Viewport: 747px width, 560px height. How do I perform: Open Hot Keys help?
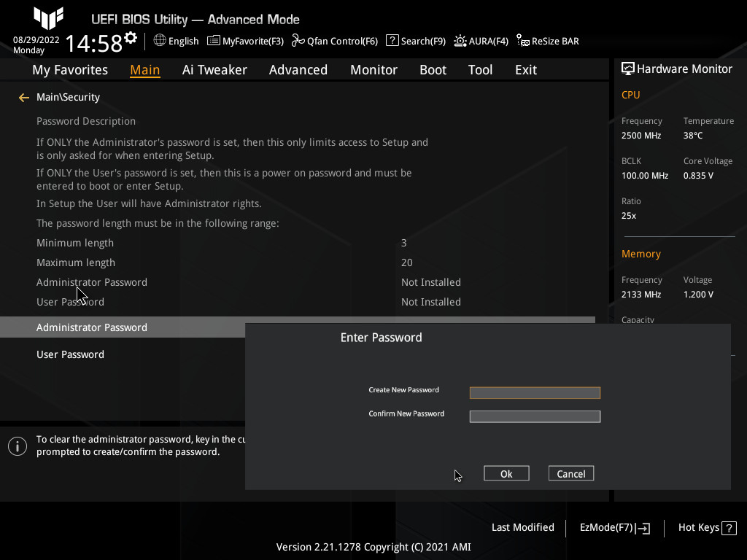pos(705,527)
